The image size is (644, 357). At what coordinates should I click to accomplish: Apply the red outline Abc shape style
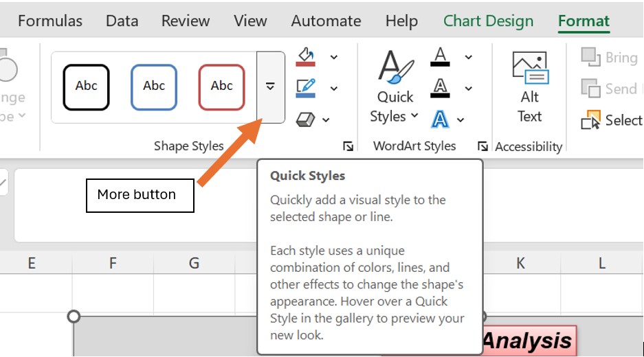coord(222,87)
